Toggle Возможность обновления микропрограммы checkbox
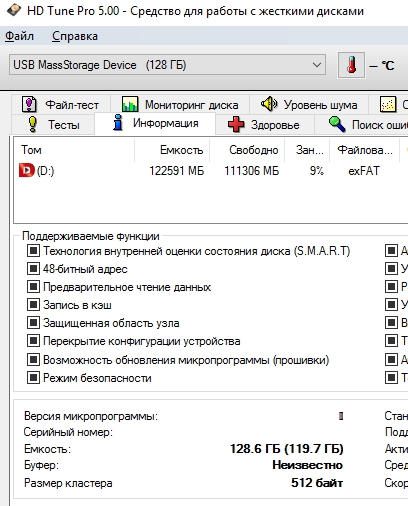The width and height of the screenshot is (408, 506). [x=33, y=359]
